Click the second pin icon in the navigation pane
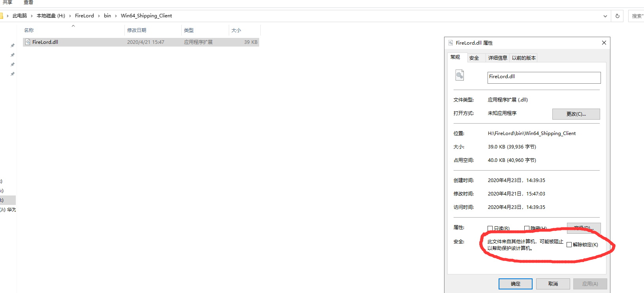 pyautogui.click(x=13, y=55)
